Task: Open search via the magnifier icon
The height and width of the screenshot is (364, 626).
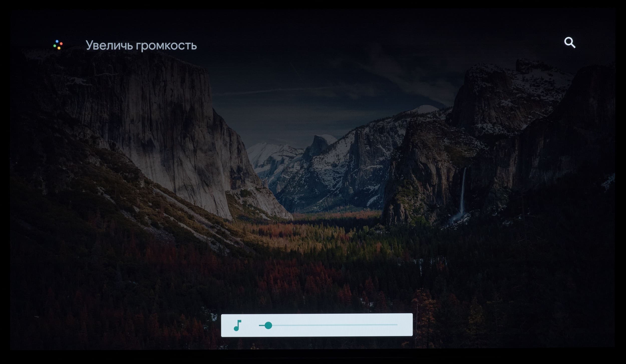Action: click(x=569, y=43)
